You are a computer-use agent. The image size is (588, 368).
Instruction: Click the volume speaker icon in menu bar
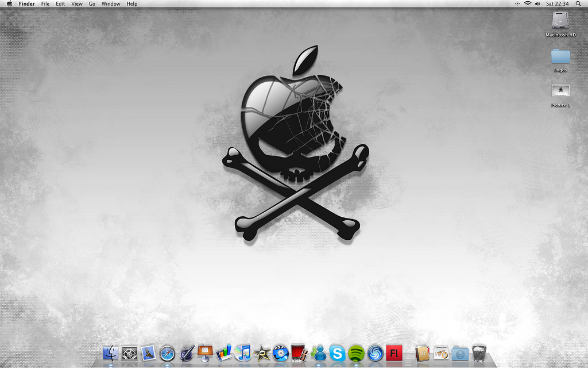point(537,4)
